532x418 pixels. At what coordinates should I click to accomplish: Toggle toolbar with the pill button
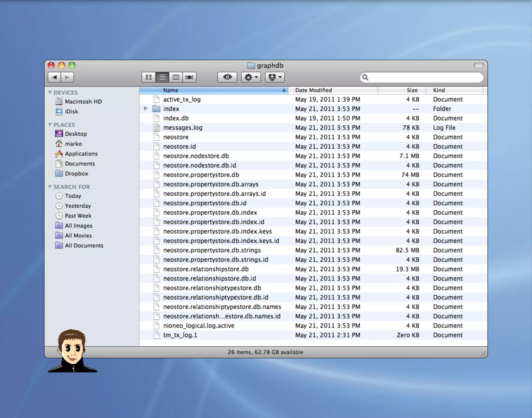click(x=478, y=65)
